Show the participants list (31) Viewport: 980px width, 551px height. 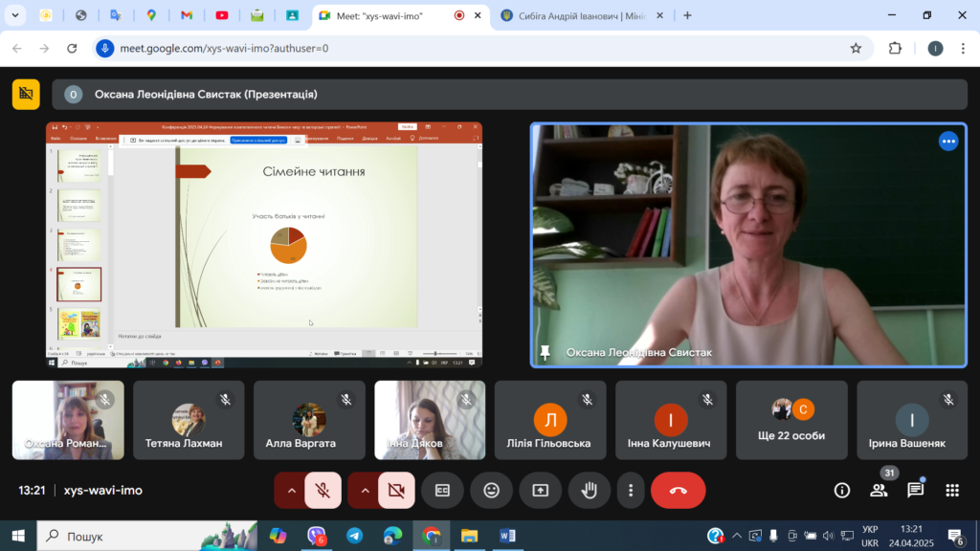[879, 491]
